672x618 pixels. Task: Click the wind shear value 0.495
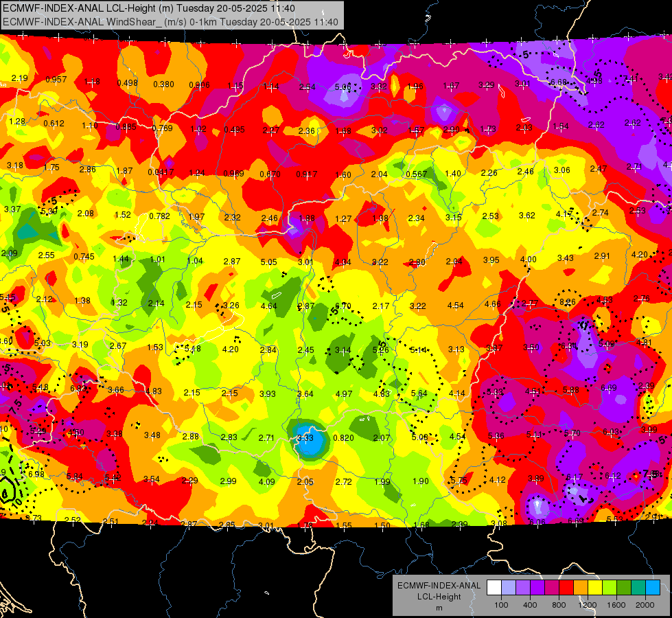click(x=235, y=130)
